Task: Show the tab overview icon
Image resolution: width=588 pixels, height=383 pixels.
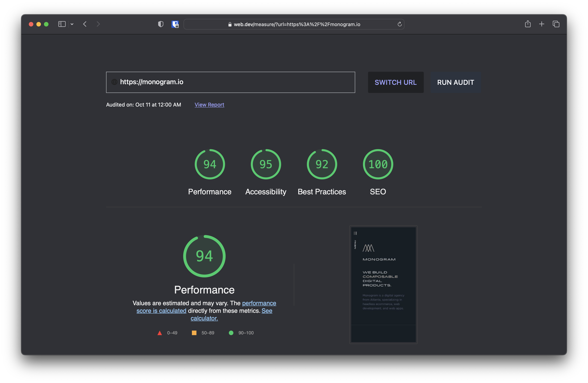Action: point(556,24)
